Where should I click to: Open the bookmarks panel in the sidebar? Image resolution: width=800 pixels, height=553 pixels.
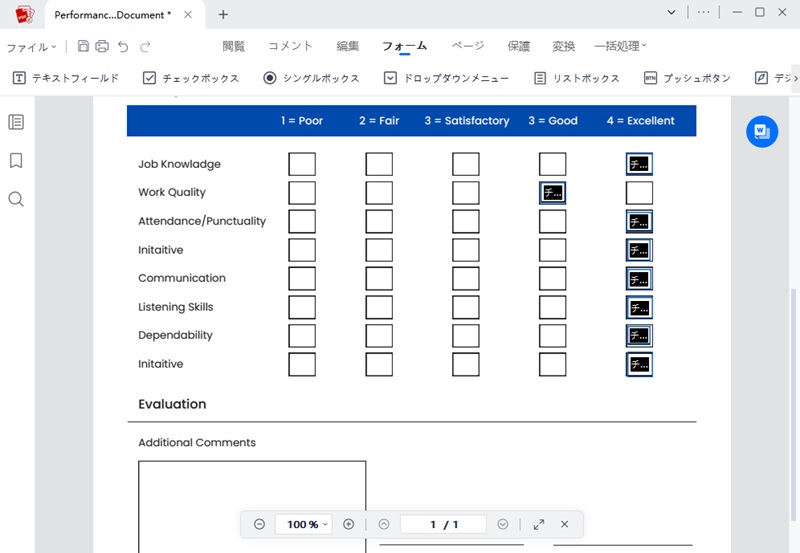click(x=16, y=161)
